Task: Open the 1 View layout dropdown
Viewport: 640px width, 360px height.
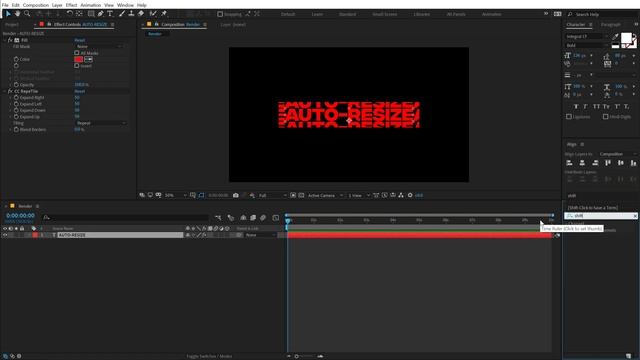Action: point(359,196)
